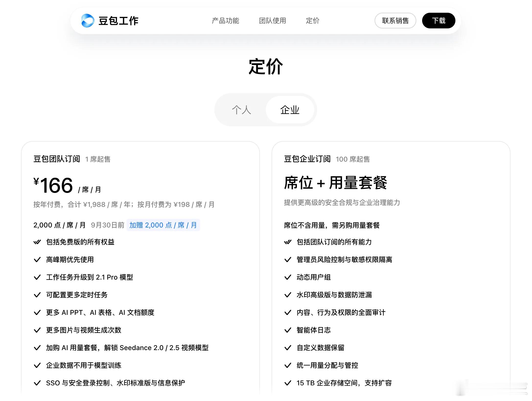
Task: Click the check icon beside 动态用户组
Action: pyautogui.click(x=288, y=277)
